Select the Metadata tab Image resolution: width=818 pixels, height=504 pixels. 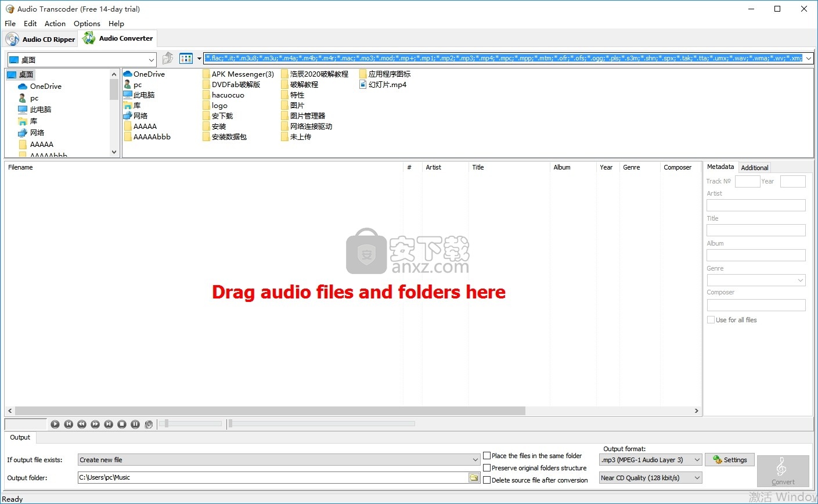[720, 167]
